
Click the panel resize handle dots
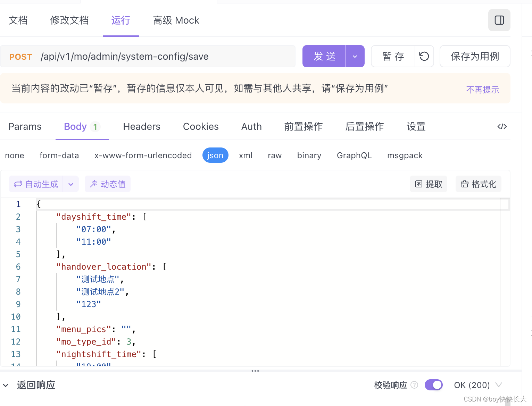(255, 371)
